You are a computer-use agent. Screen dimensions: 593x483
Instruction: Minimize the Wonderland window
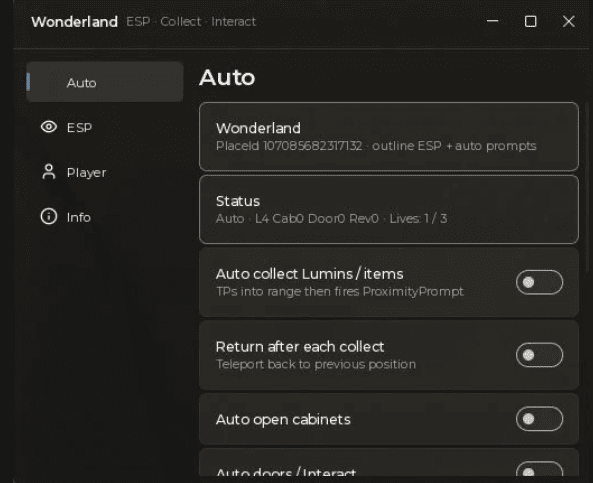pos(492,21)
